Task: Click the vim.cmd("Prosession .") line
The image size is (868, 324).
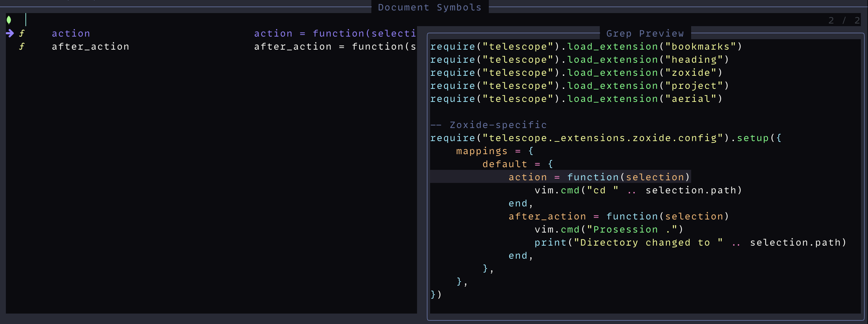Action: click(x=609, y=230)
